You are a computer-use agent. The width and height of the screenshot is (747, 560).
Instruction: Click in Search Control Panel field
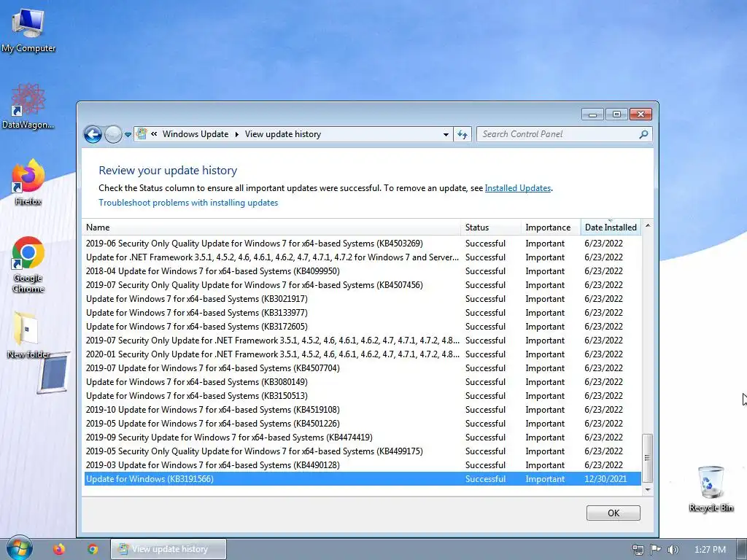coord(557,134)
